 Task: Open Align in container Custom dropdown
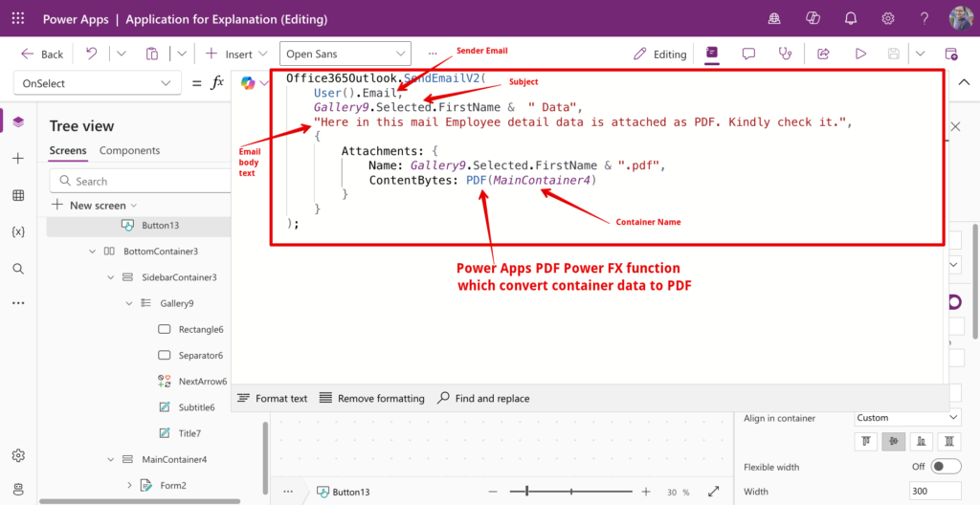[x=907, y=418]
